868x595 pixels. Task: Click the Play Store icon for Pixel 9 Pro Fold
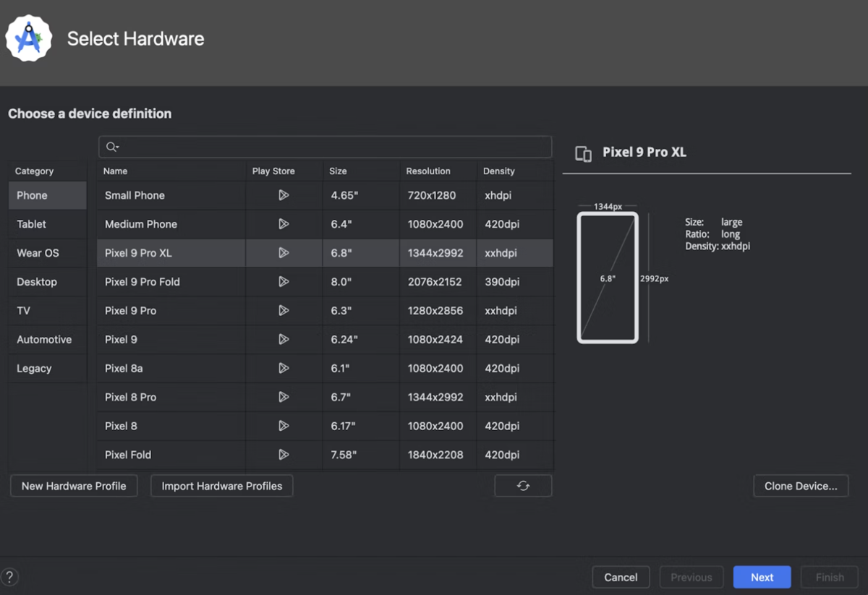(x=284, y=282)
